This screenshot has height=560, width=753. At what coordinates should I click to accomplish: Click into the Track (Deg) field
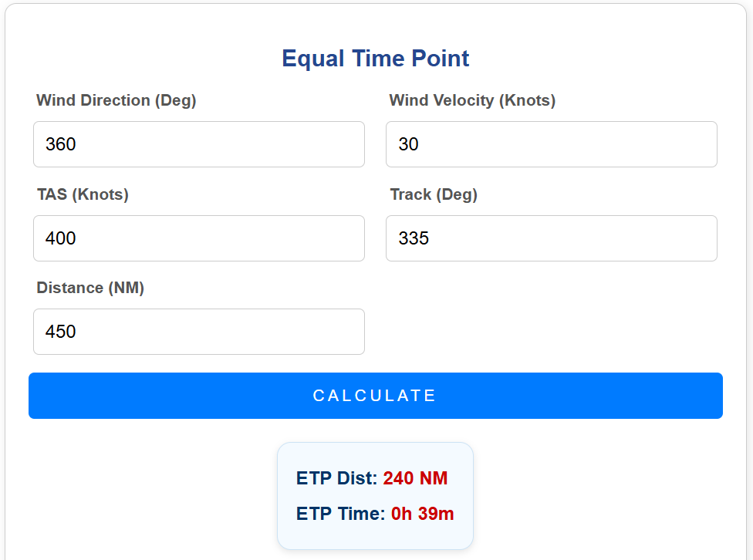point(551,238)
